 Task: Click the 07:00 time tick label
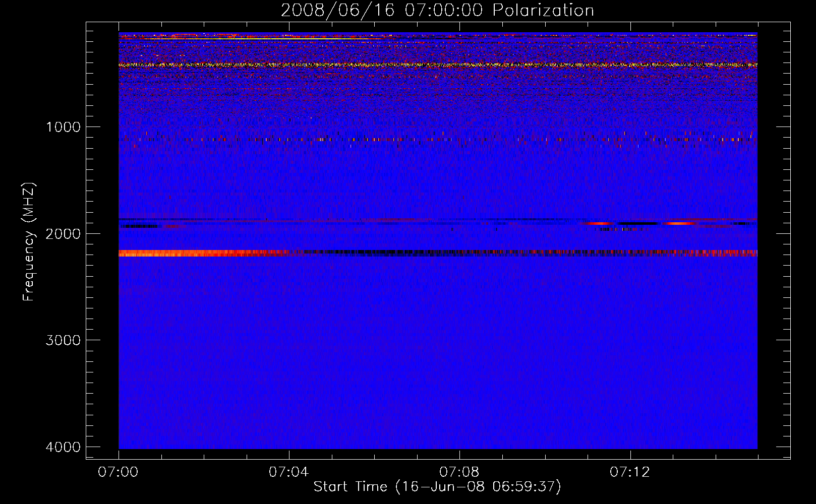tap(119, 472)
